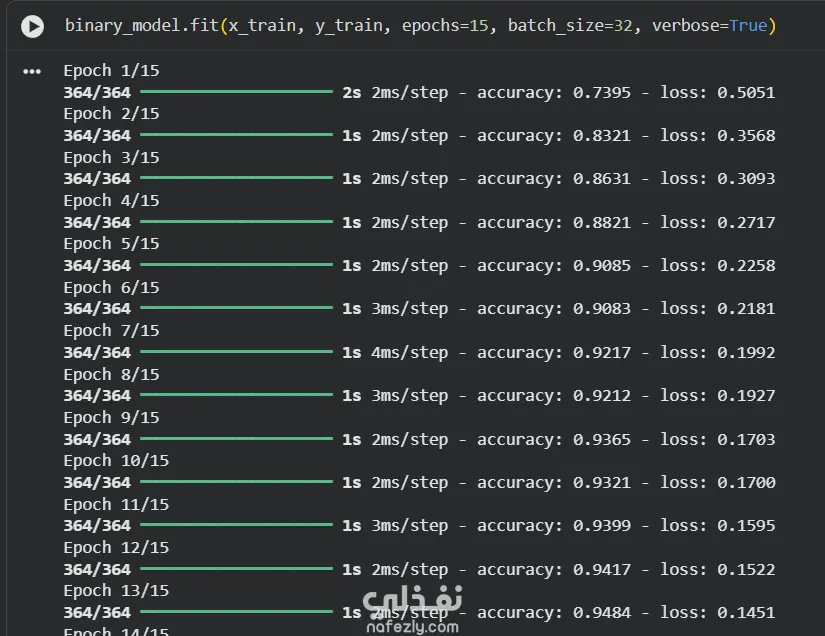Select the 'Epoch 6/15' output line
825x636 pixels.
[x=112, y=287]
